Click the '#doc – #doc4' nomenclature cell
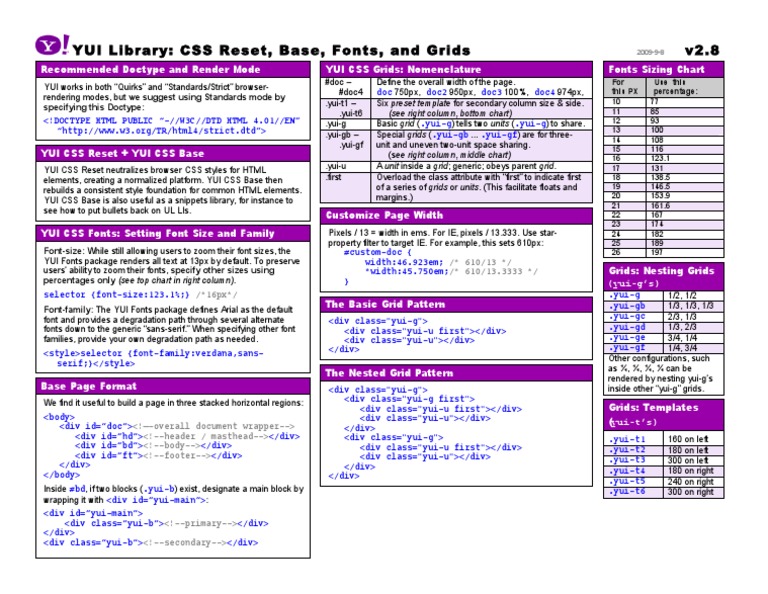 coord(345,87)
